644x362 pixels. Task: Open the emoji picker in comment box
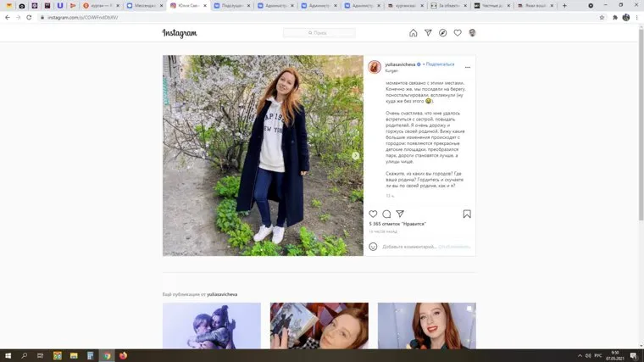[373, 247]
